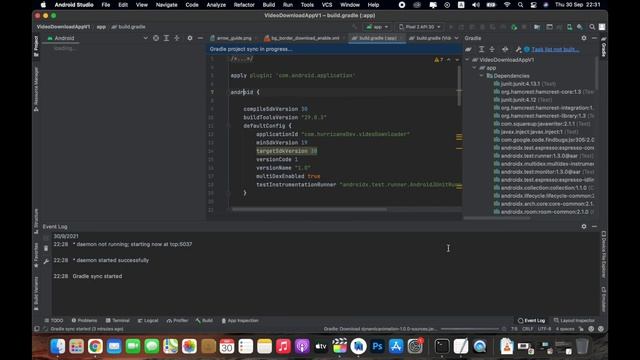Viewport: 640px width, 360px height.
Task: Hide the Gradle panel
Action: (x=594, y=38)
